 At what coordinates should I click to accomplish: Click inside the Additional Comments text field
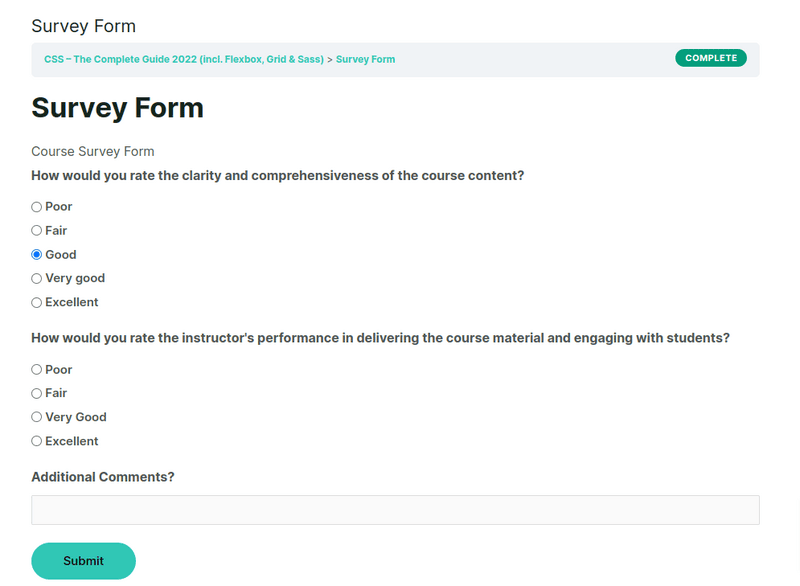click(396, 509)
